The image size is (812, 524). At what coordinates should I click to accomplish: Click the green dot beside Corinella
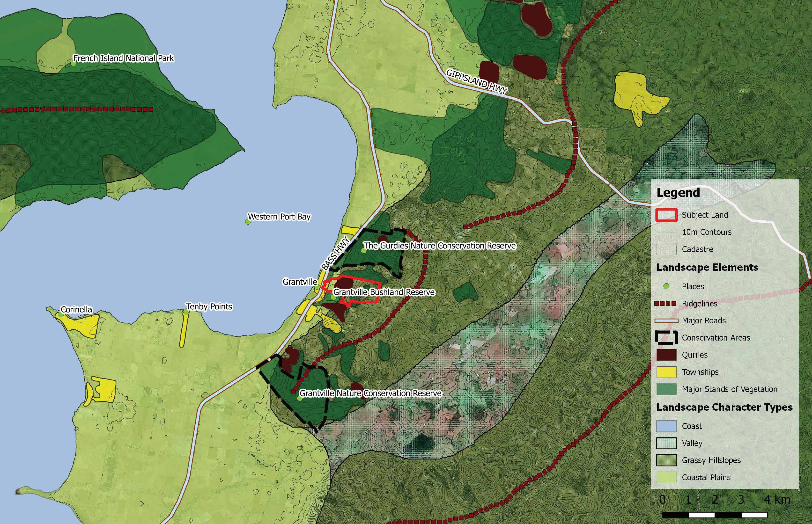(61, 315)
